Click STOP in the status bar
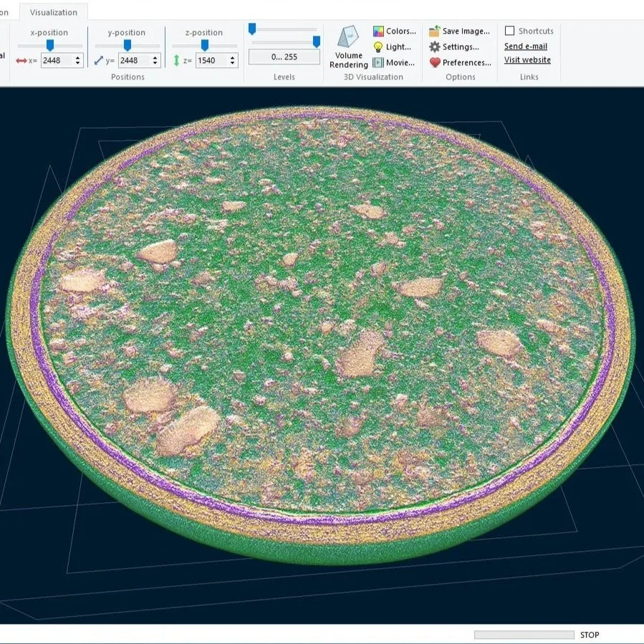 tap(589, 635)
